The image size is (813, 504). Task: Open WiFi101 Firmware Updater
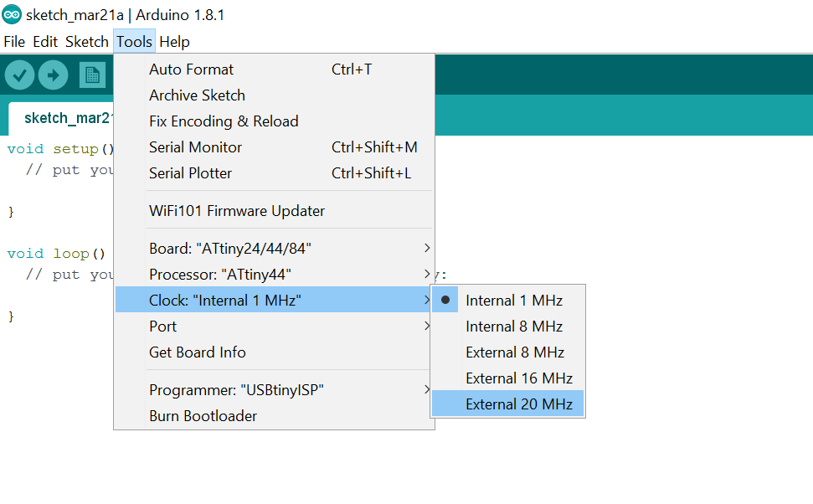tap(275, 211)
